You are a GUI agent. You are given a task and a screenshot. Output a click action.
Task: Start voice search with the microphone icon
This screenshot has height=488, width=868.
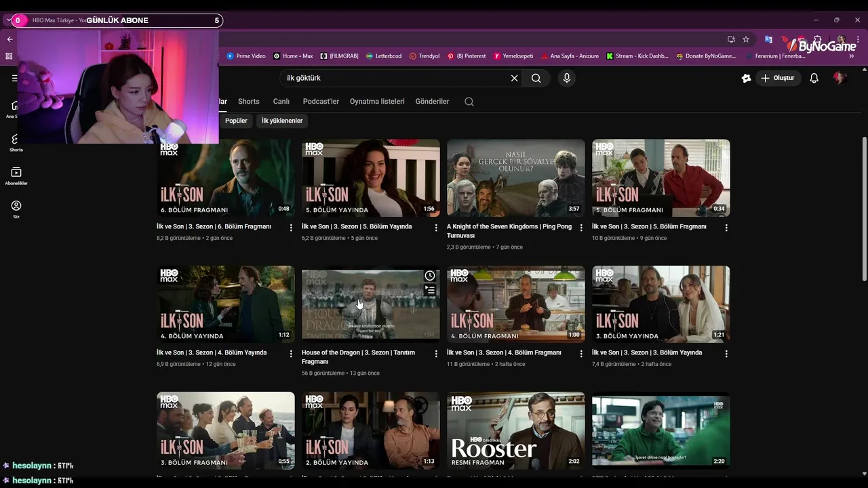click(567, 78)
